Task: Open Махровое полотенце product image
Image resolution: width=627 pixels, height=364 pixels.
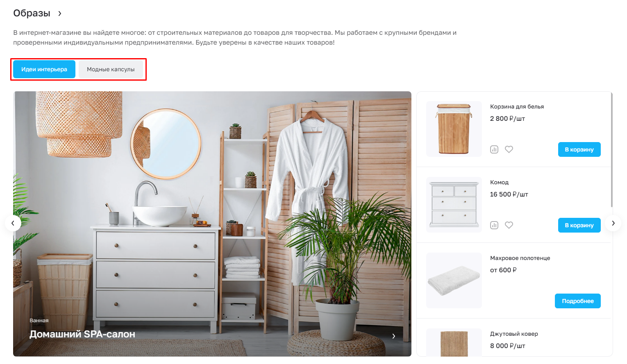Action: point(454,280)
